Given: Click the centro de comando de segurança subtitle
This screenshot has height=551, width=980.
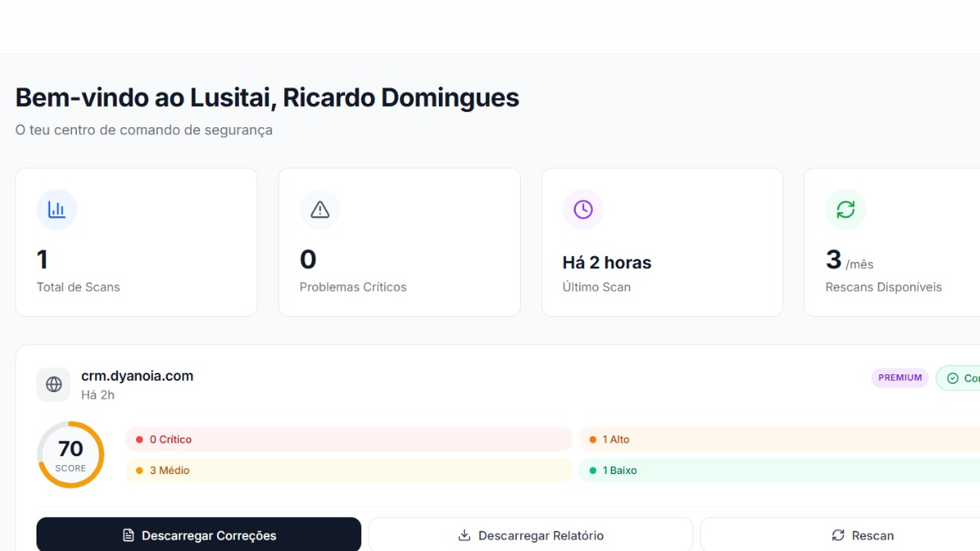Looking at the screenshot, I should 144,130.
